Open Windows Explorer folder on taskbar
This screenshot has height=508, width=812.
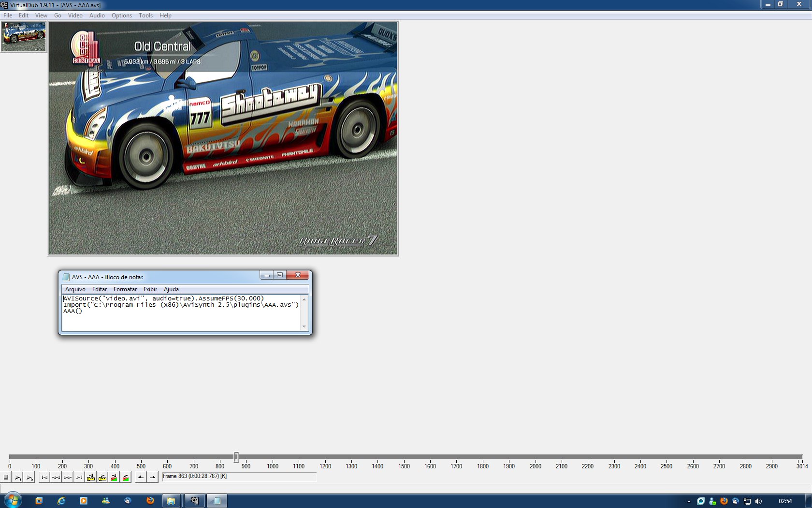tap(171, 501)
